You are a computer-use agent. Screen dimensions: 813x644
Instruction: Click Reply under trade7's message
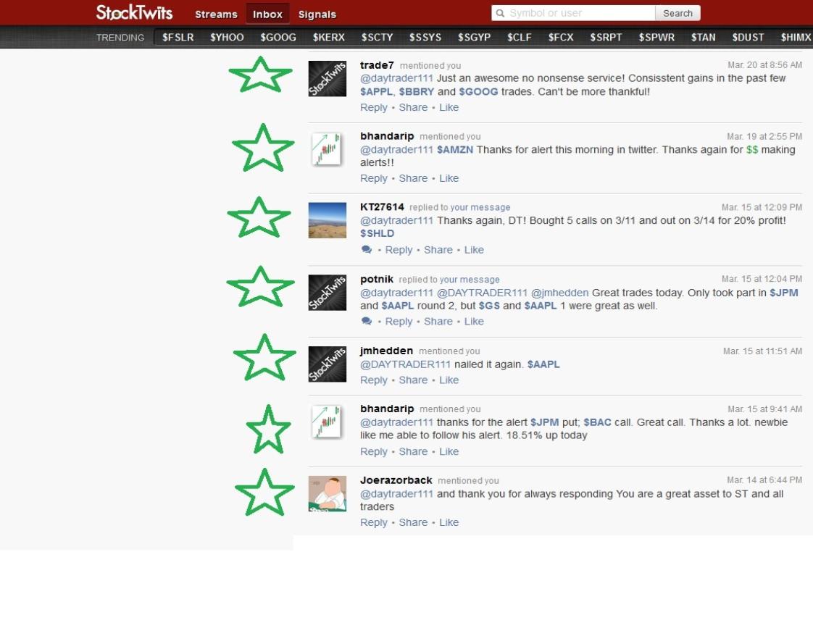(x=373, y=107)
